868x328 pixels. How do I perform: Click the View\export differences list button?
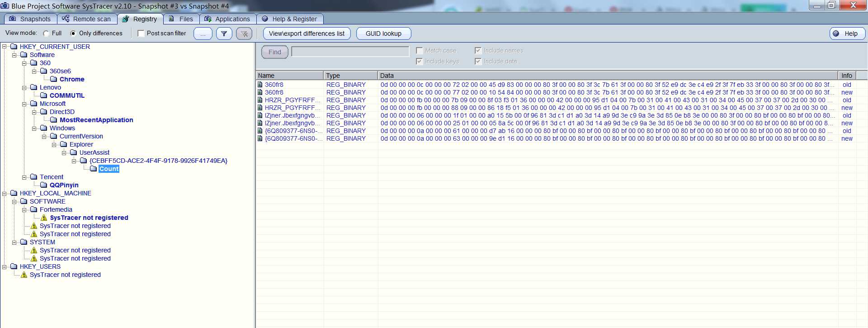click(307, 33)
